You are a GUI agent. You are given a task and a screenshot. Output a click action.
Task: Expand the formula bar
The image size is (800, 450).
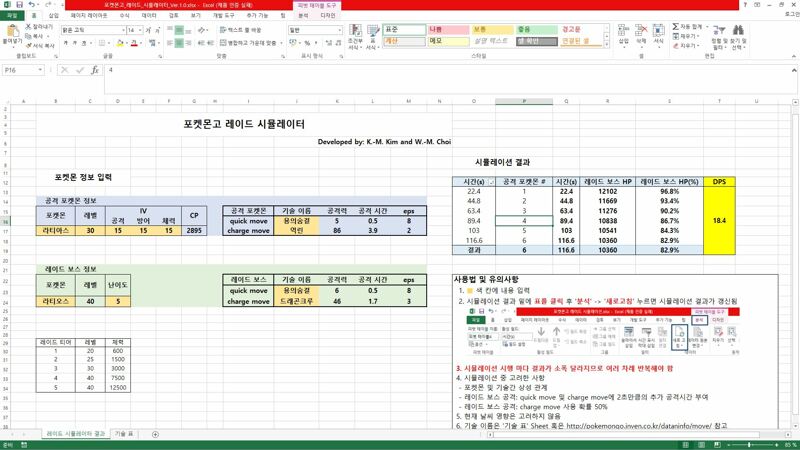[x=794, y=70]
